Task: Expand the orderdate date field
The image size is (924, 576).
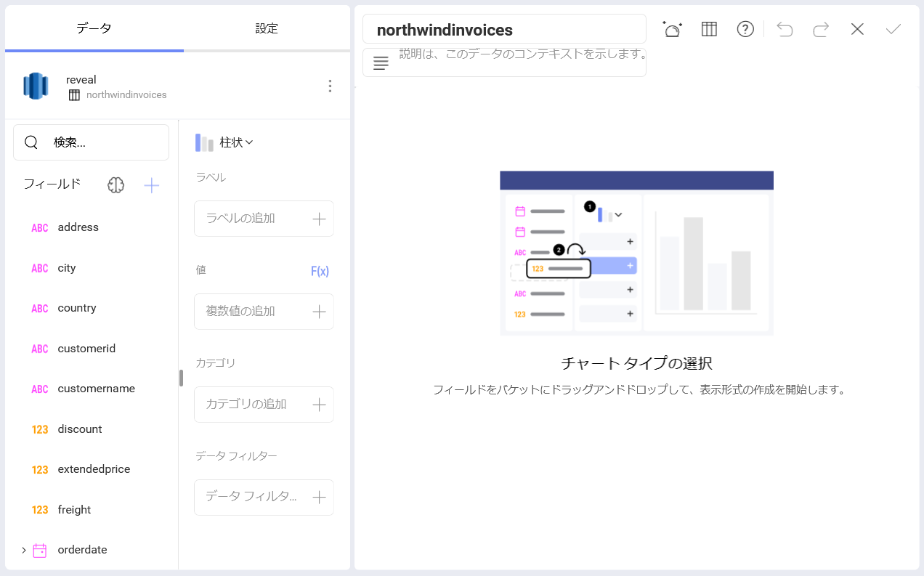Action: (23, 550)
